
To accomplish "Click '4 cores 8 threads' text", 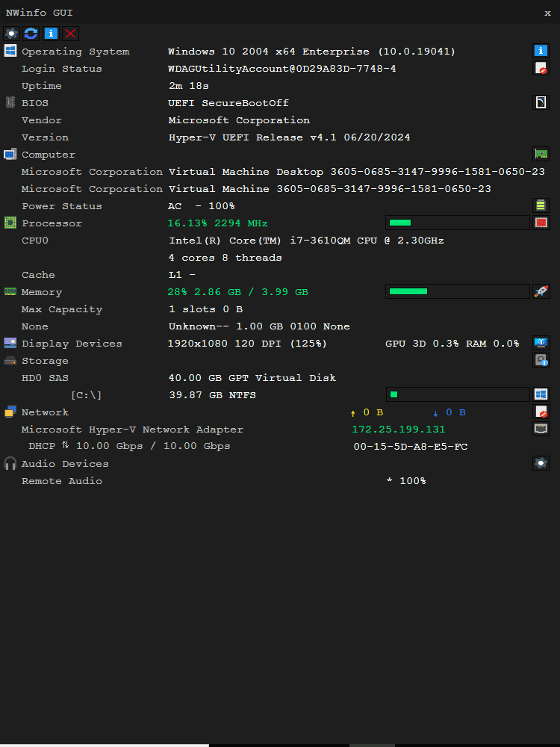I will pos(225,257).
